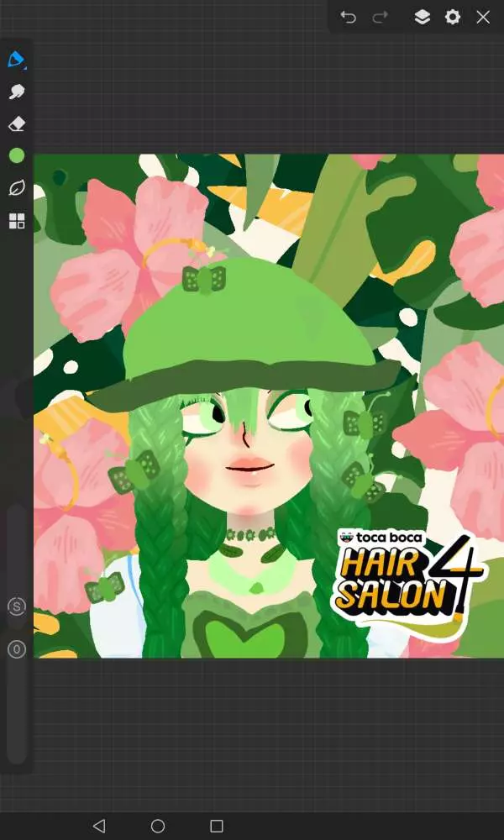The width and height of the screenshot is (504, 840).
Task: Open the green color swatch picker
Action: click(17, 156)
